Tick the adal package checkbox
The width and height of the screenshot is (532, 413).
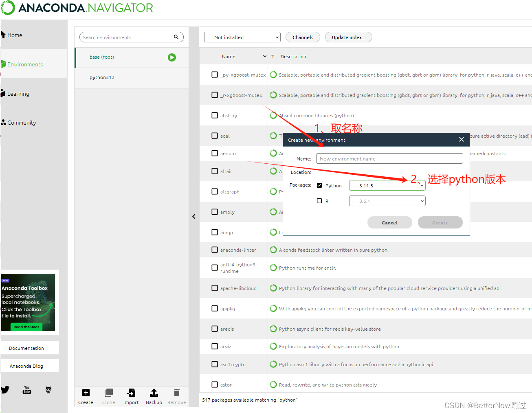[215, 136]
